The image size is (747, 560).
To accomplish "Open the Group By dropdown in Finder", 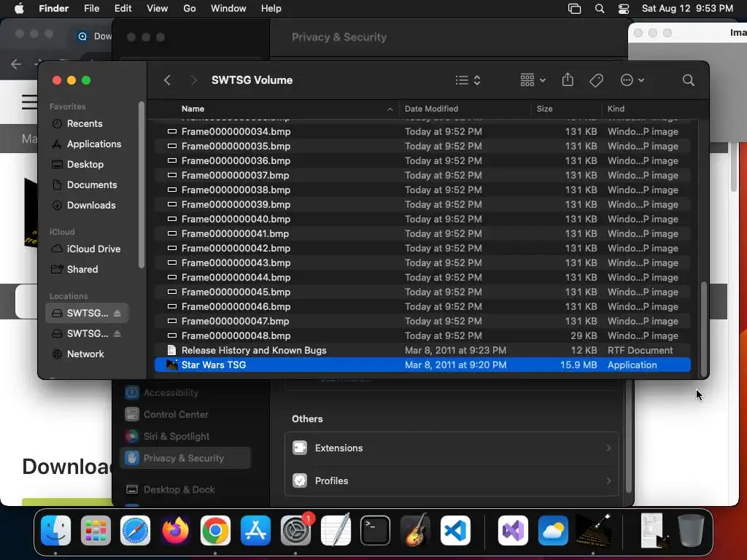I will coord(533,80).
